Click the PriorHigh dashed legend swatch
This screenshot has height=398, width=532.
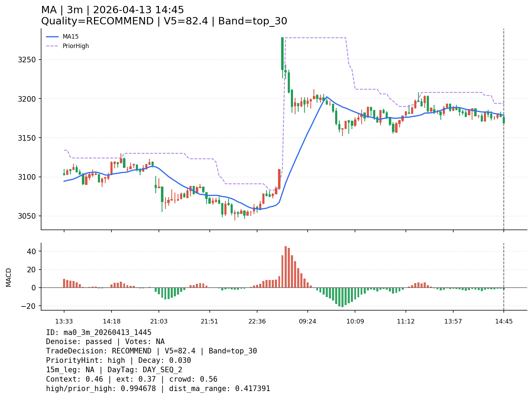(52, 46)
